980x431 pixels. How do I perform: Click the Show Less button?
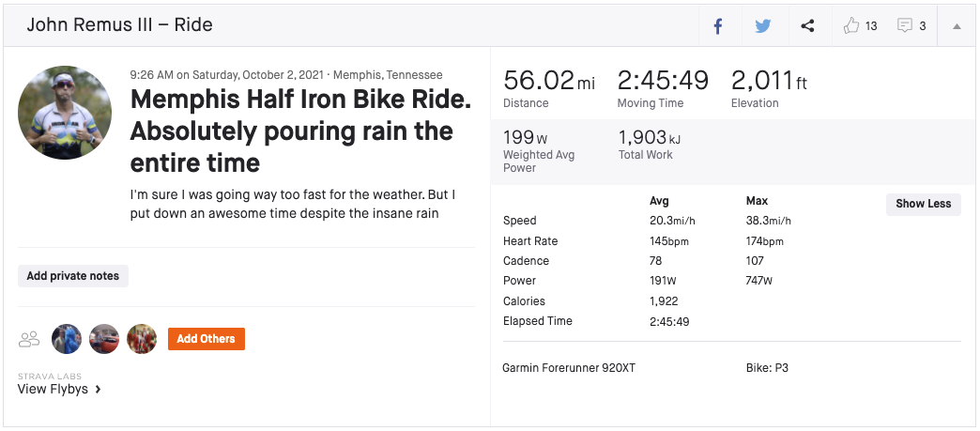pyautogui.click(x=923, y=204)
